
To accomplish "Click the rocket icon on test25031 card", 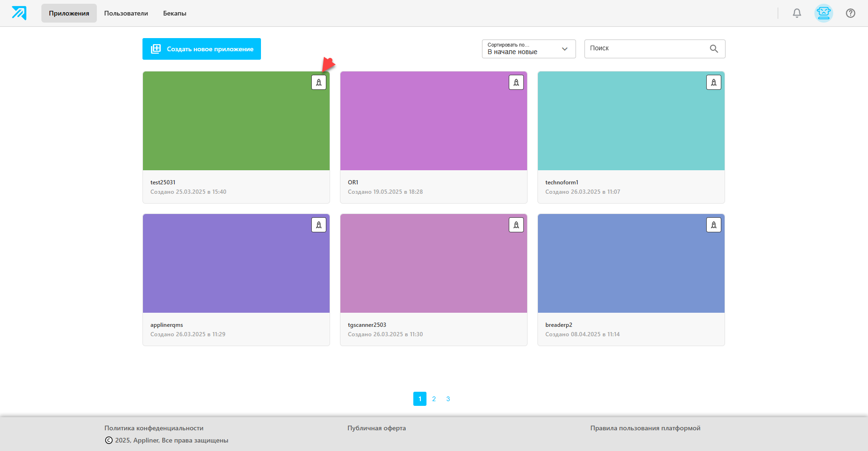I will tap(319, 82).
